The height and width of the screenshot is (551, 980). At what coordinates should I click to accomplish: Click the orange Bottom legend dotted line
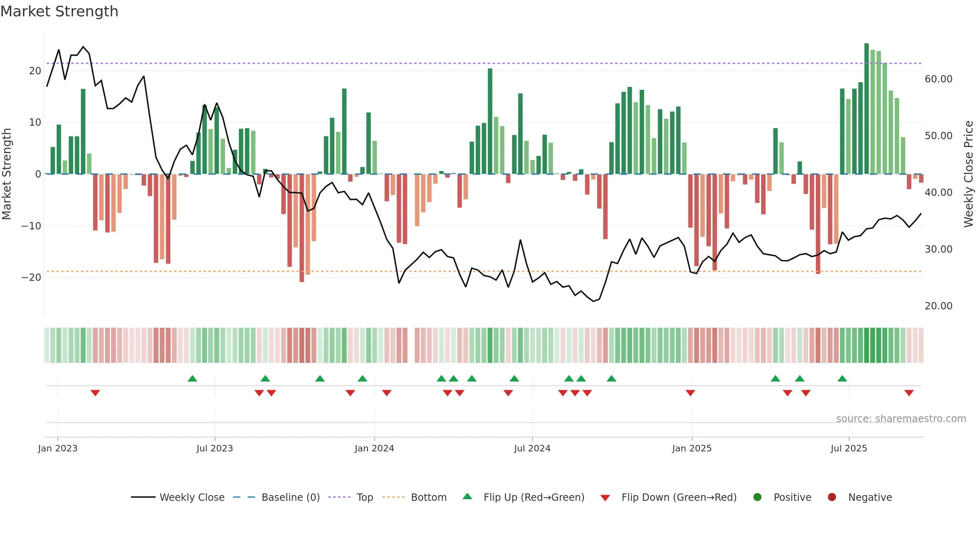click(x=394, y=497)
